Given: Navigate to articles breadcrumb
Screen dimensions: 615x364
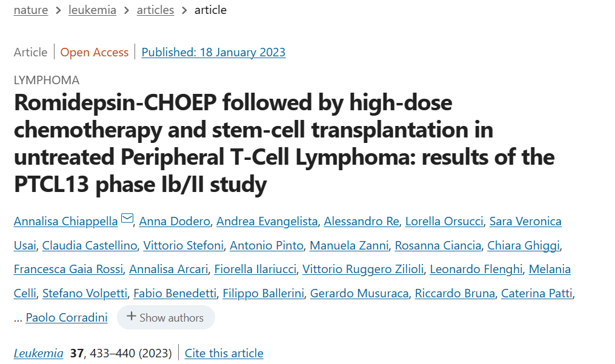Looking at the screenshot, I should (x=155, y=10).
